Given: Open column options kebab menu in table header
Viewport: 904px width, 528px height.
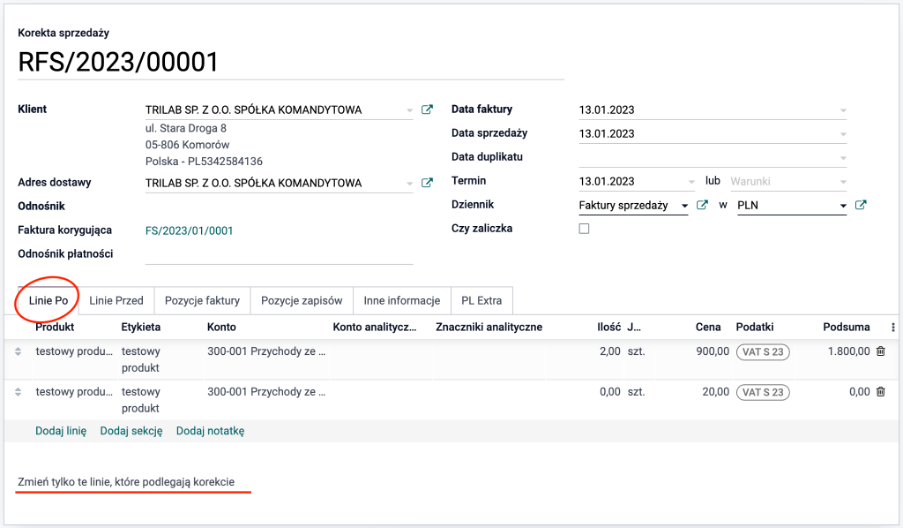Looking at the screenshot, I should point(893,327).
